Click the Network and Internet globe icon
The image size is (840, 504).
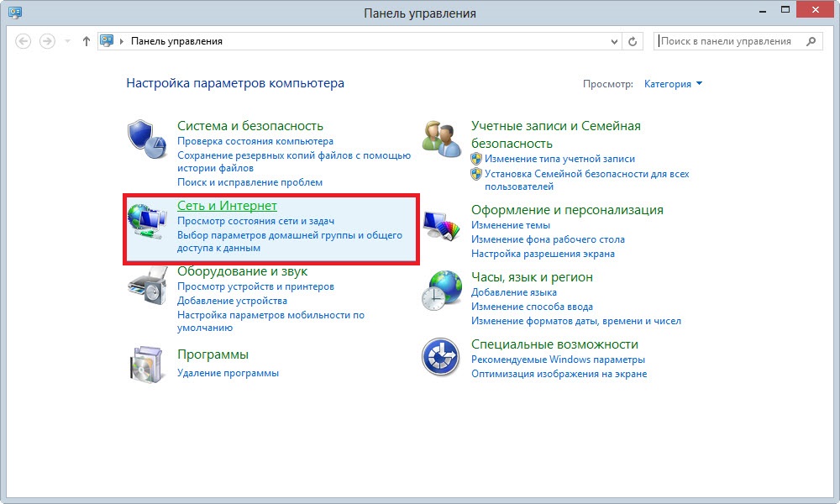point(147,221)
